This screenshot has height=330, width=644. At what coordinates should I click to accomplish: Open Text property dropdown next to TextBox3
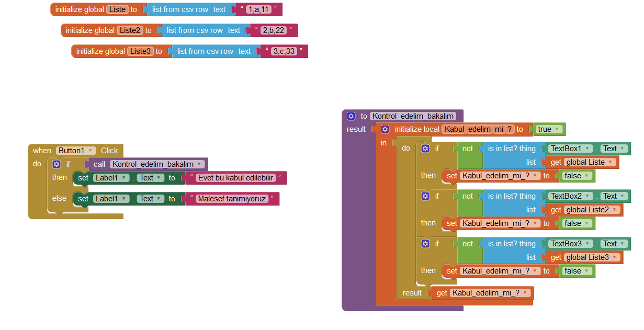click(614, 244)
